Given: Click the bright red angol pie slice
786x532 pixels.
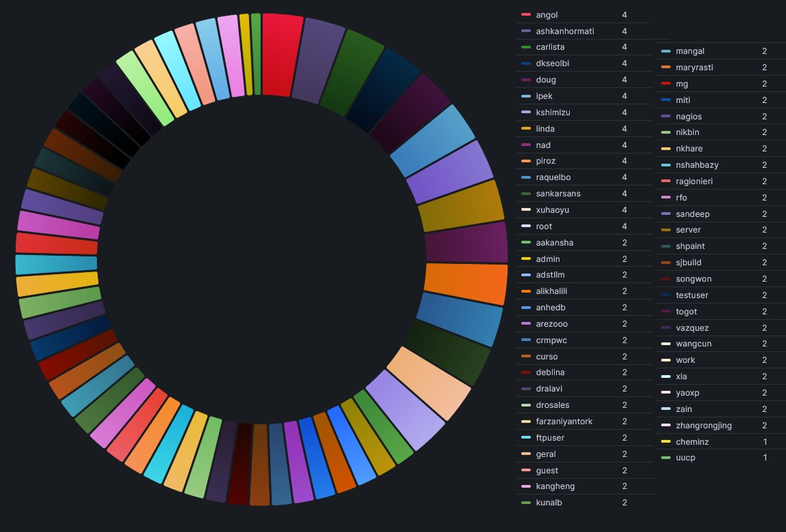Looking at the screenshot, I should pos(280,53).
